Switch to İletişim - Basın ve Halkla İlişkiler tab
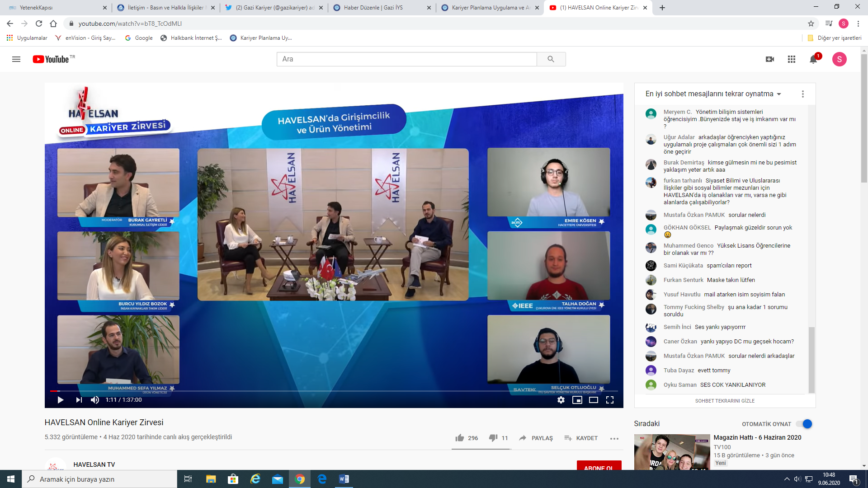Screen dimensions: 868x488 point(165,8)
